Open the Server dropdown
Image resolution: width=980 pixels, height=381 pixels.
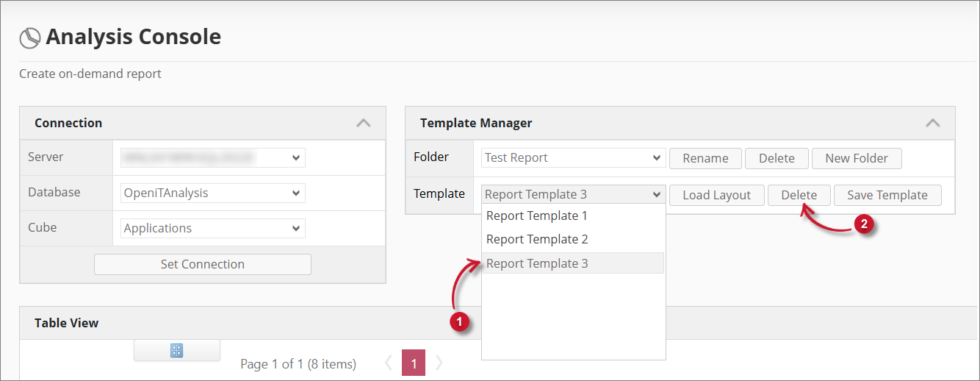coord(212,157)
